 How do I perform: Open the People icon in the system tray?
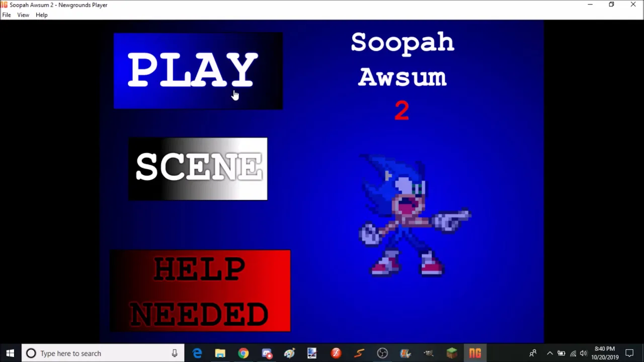point(533,353)
